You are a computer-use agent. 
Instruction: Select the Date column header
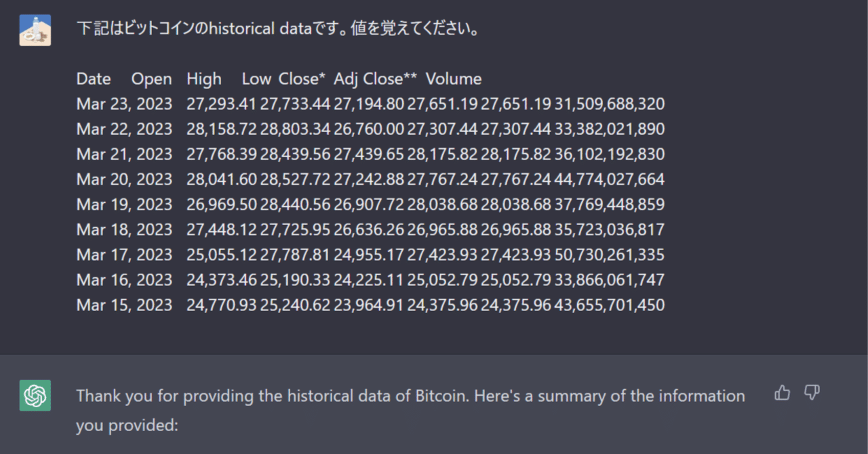[x=94, y=79]
